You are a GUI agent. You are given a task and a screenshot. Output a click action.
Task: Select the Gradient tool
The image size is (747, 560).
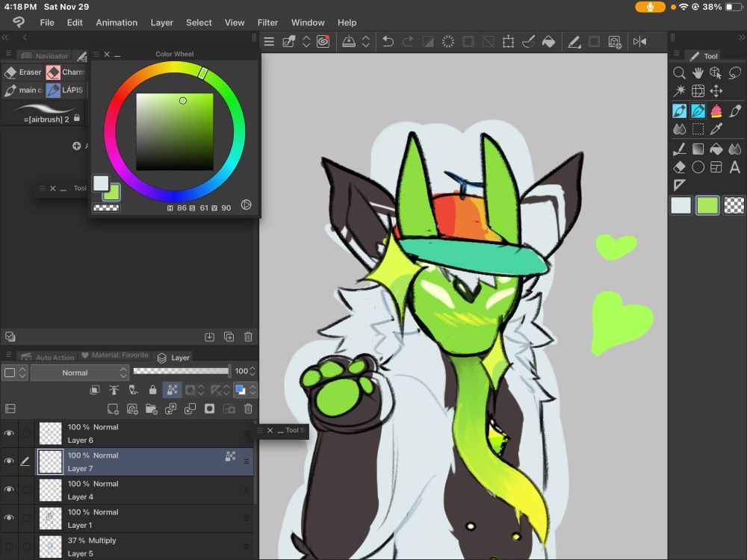pos(698,149)
